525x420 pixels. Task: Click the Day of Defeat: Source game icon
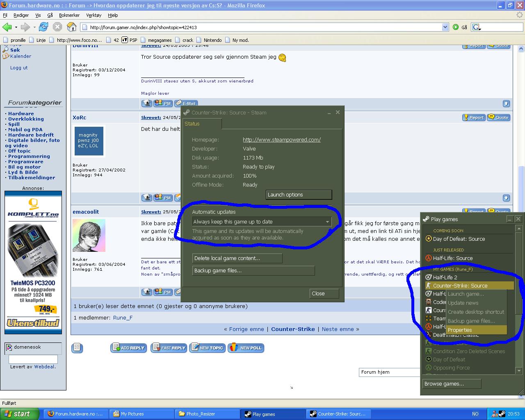point(429,239)
